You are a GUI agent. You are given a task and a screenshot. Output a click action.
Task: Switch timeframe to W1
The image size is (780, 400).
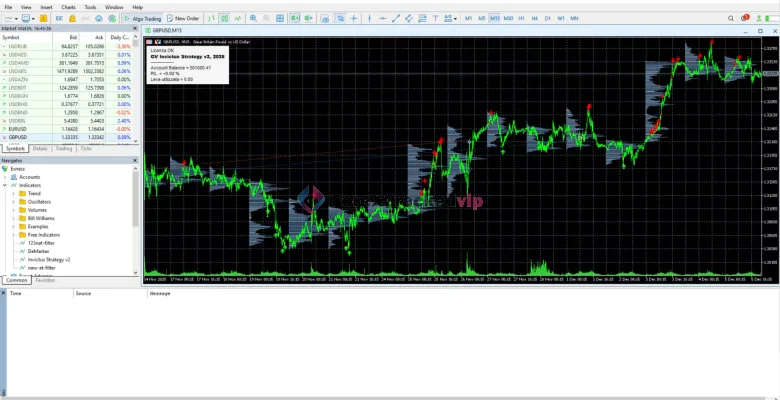[x=561, y=18]
